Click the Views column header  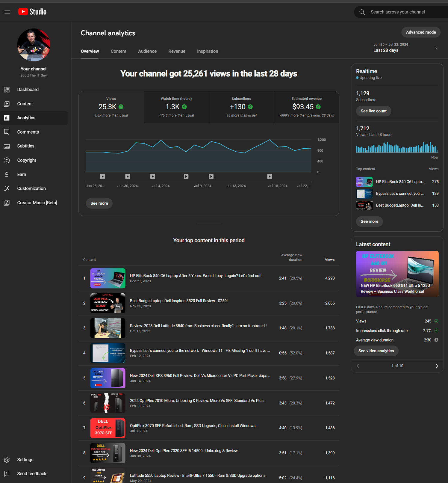pyautogui.click(x=330, y=260)
